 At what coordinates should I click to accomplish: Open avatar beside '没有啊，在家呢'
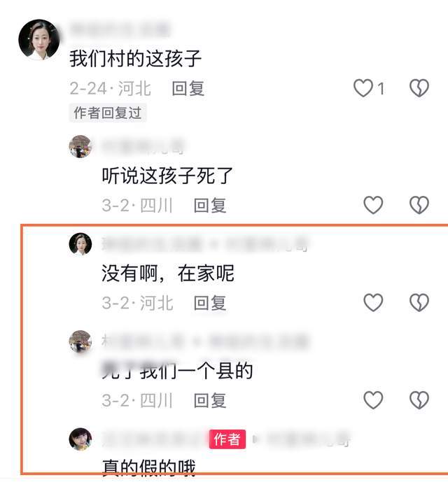80,243
